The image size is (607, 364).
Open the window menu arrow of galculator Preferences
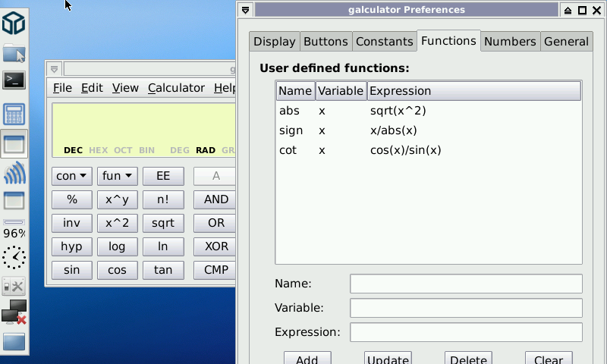[245, 10]
